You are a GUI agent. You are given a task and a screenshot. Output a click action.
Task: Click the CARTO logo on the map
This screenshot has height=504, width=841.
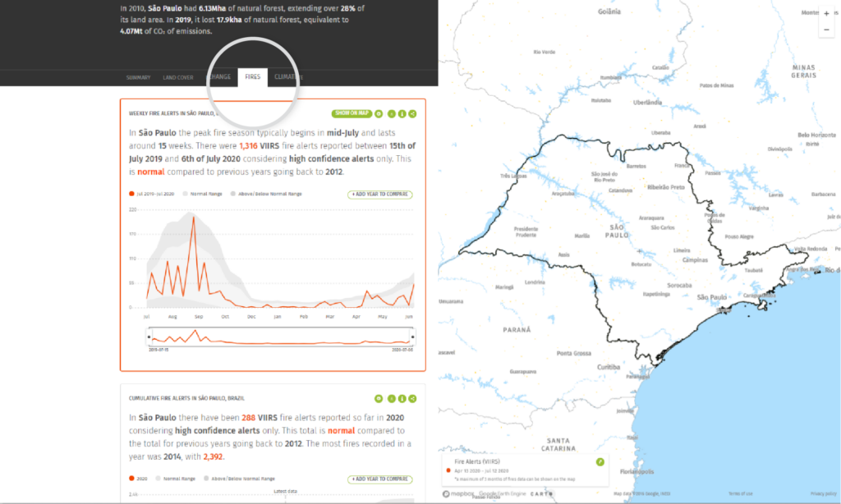(541, 494)
